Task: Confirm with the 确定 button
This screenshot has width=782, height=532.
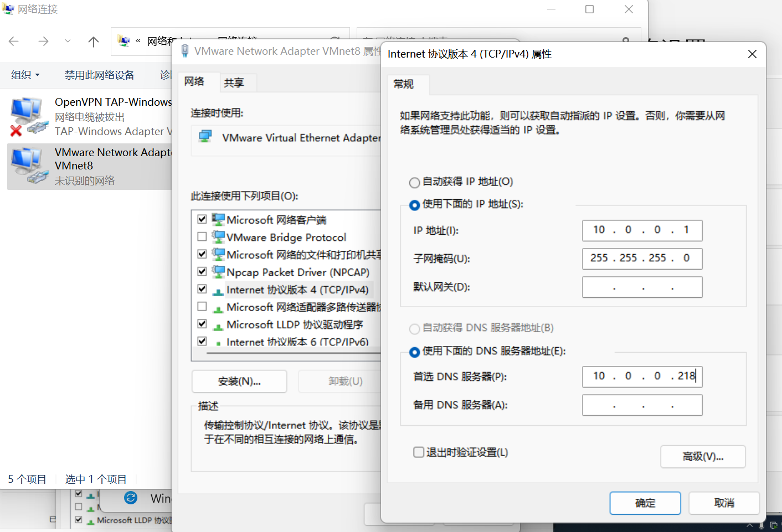Action: [645, 503]
